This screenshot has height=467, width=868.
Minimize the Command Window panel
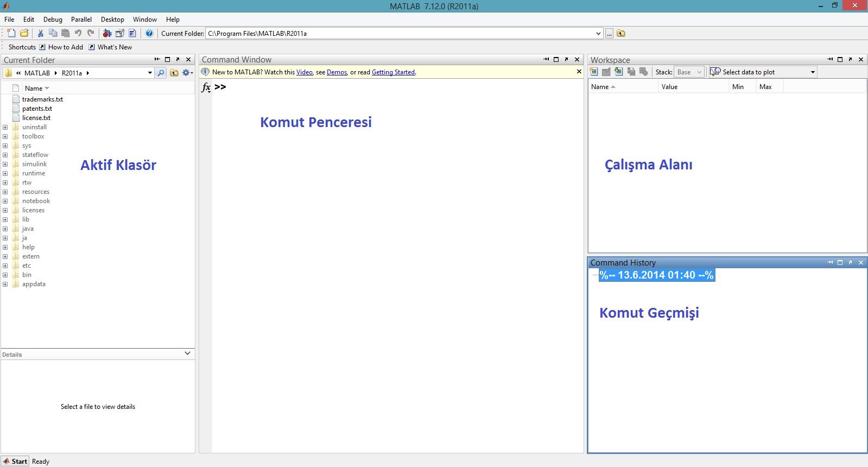pyautogui.click(x=546, y=60)
